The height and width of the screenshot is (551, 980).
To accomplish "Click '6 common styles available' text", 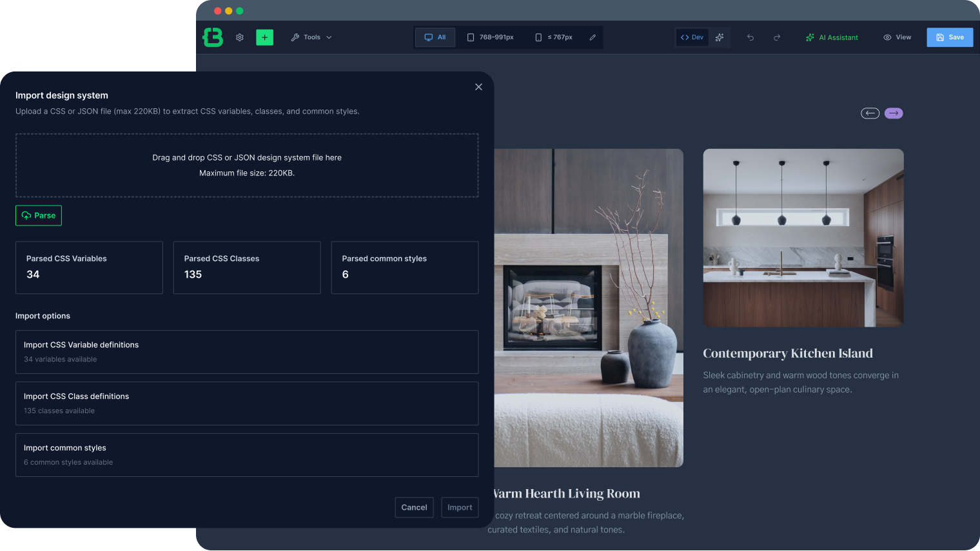I will 68,463.
